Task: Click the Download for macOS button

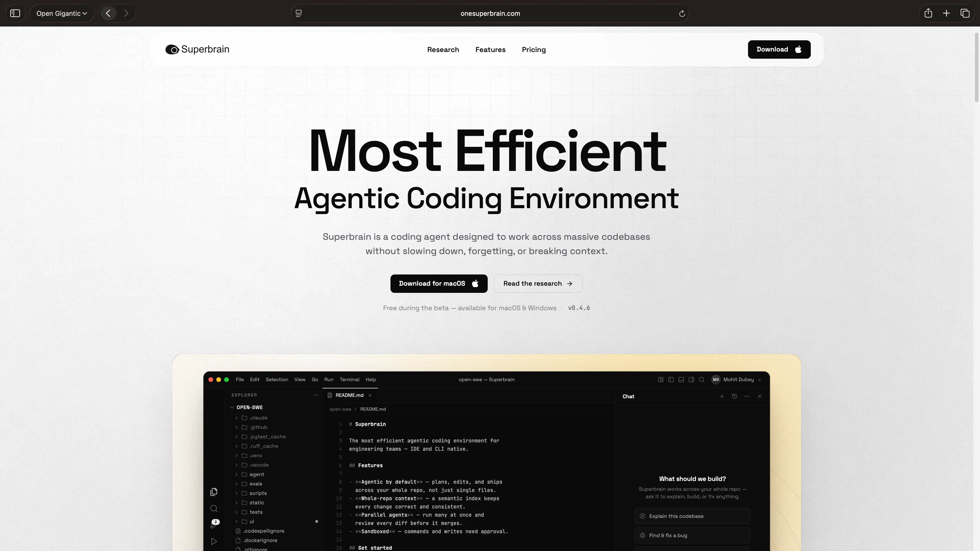Action: pyautogui.click(x=439, y=284)
